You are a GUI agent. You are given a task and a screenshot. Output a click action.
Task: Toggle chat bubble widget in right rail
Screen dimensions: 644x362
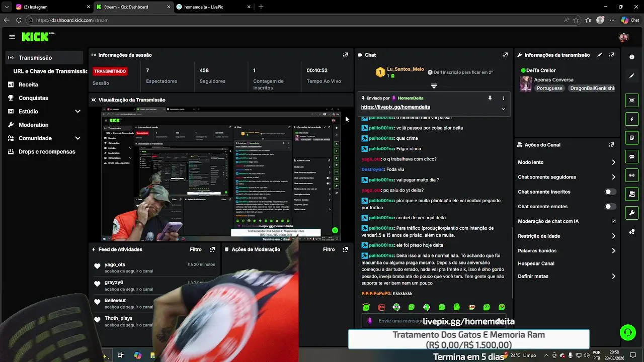pyautogui.click(x=632, y=157)
